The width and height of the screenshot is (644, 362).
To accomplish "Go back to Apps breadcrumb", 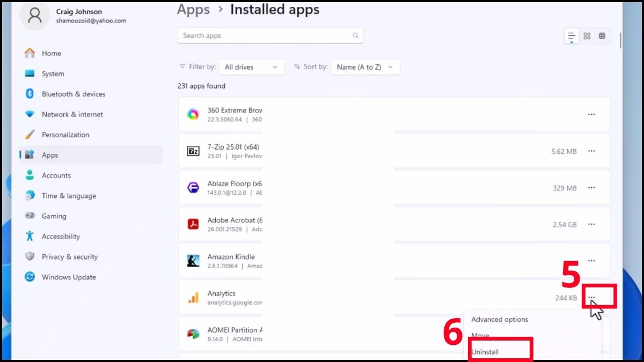I will (x=193, y=10).
